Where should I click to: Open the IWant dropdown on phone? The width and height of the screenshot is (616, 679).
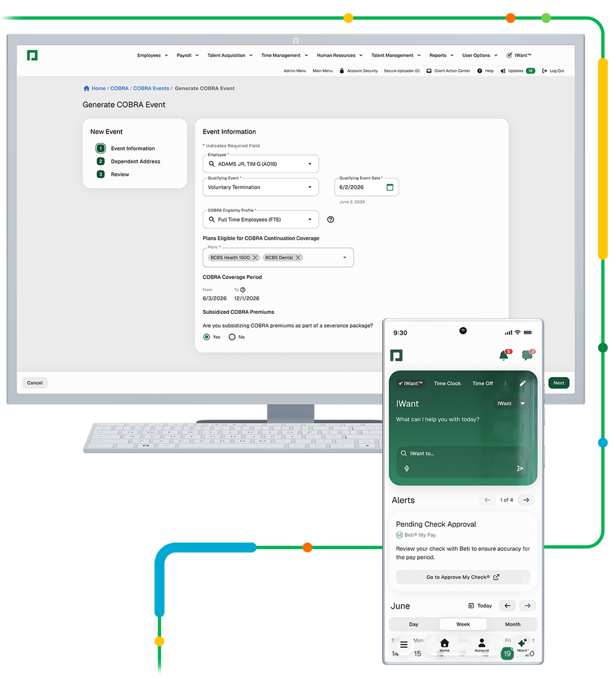click(x=511, y=404)
